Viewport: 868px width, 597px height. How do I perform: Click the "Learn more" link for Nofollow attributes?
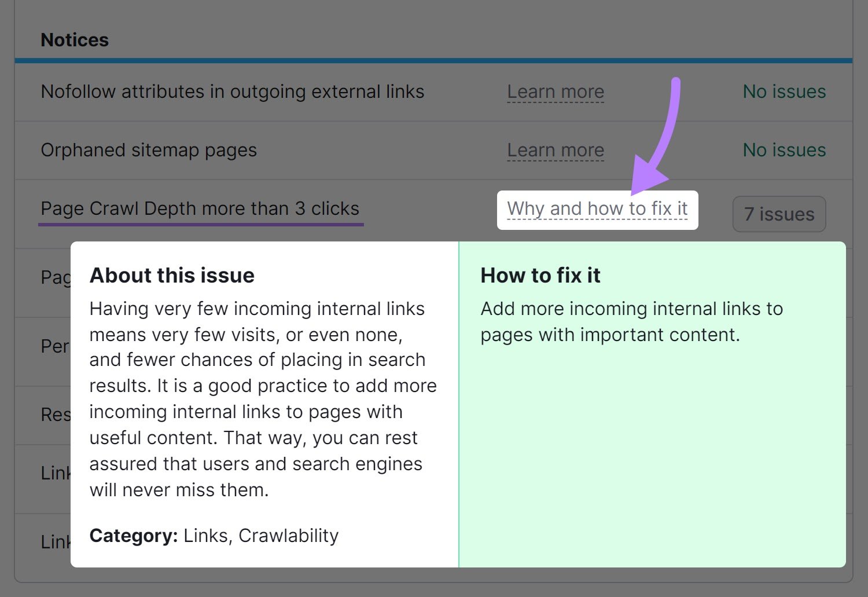click(555, 91)
